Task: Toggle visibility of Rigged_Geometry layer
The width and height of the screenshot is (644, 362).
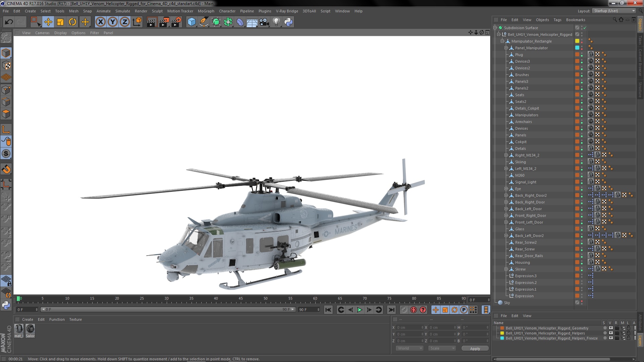Action: click(x=611, y=328)
